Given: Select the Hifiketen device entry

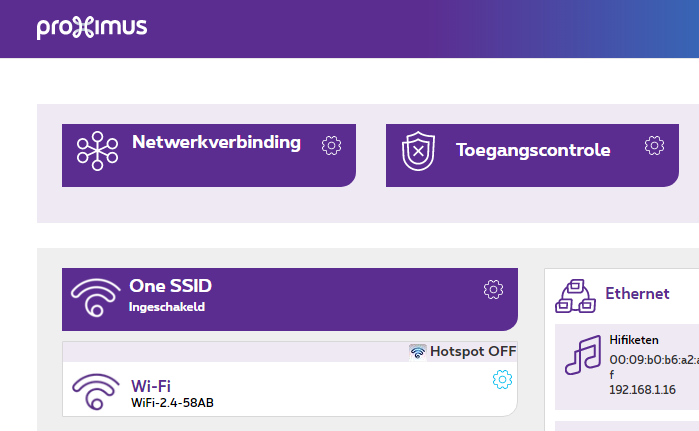Looking at the screenshot, I should pos(634,340).
